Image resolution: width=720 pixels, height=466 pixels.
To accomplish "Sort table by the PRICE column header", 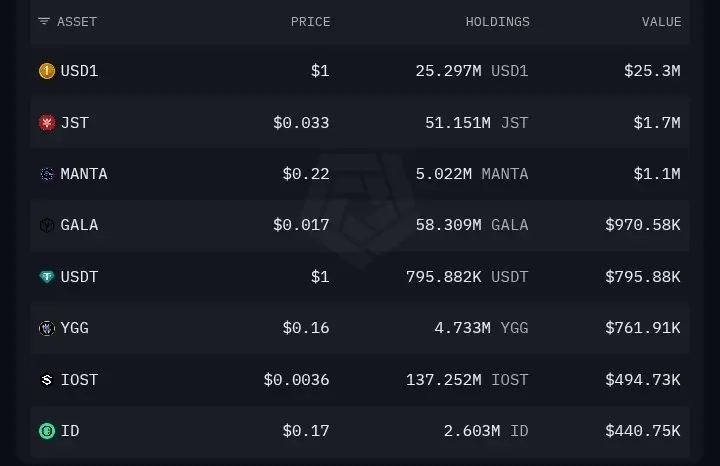I will coord(310,22).
